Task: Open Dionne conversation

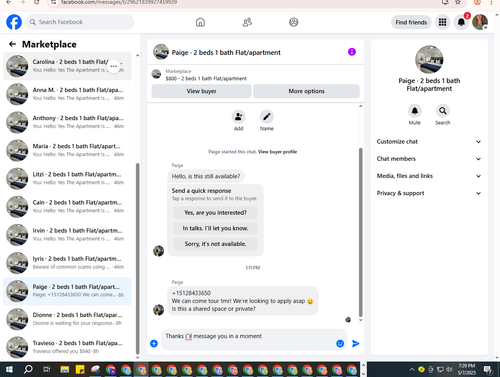Action: (x=67, y=319)
